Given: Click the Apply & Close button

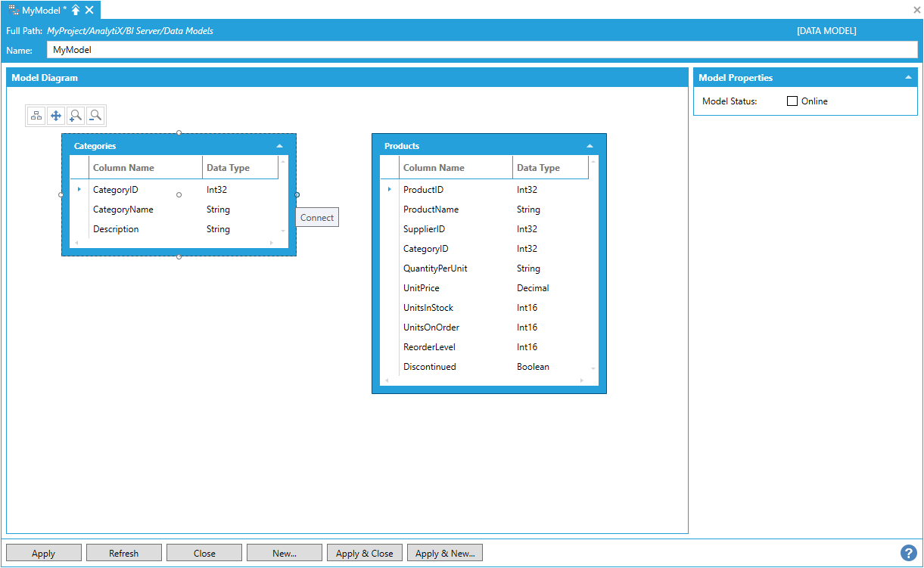Looking at the screenshot, I should coord(365,554).
